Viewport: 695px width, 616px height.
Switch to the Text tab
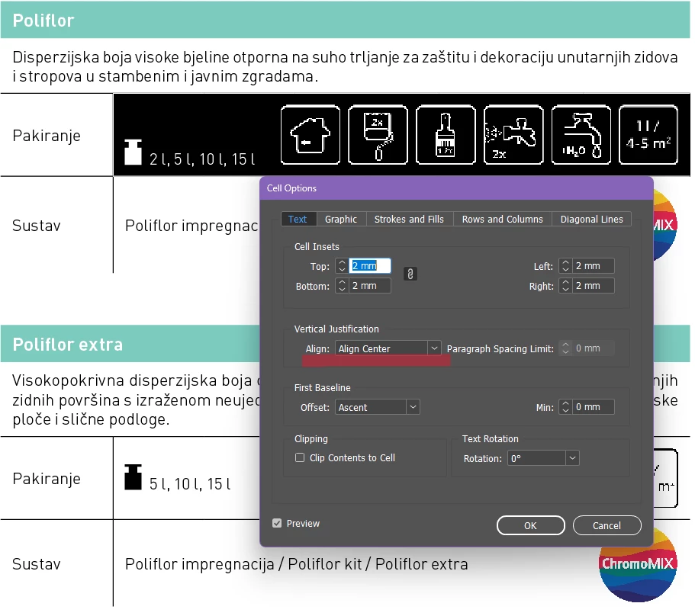pyautogui.click(x=298, y=220)
